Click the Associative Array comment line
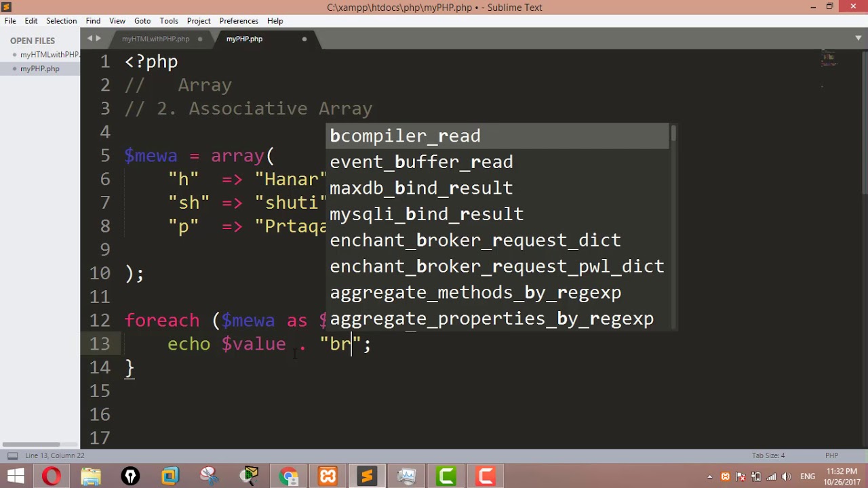The image size is (868, 488). tap(248, 108)
